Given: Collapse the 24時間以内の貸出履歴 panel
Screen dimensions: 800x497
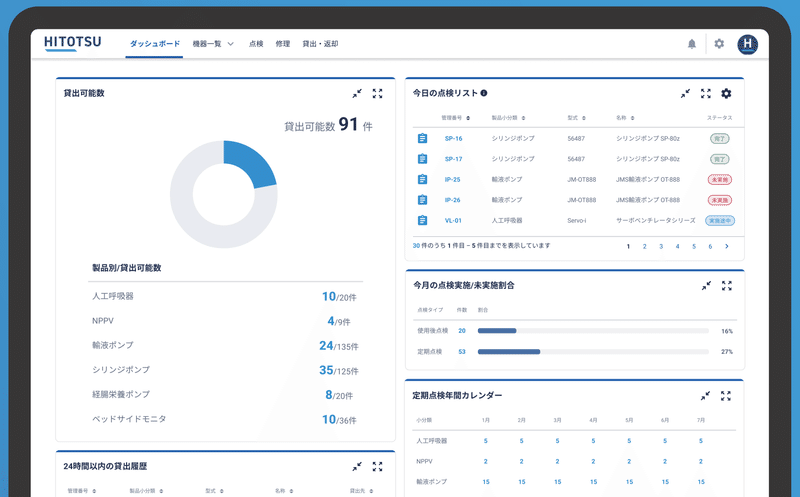Looking at the screenshot, I should tap(357, 466).
